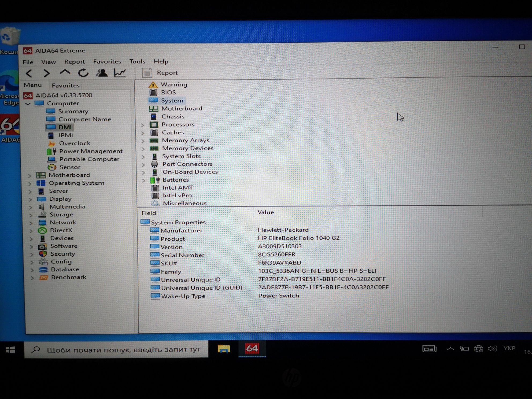Viewport: 532px width, 399px height.
Task: Select the System Slots item
Action: 181,156
